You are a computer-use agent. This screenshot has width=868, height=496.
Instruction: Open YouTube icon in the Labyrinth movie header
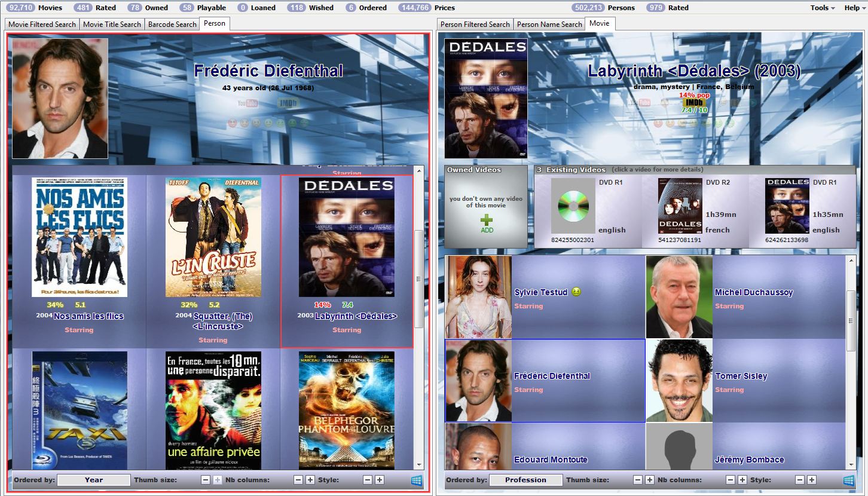pos(640,102)
